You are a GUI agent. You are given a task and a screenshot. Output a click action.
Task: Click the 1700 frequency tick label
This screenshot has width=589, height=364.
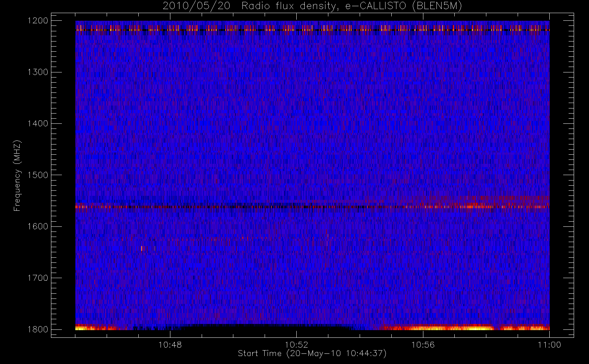point(38,278)
